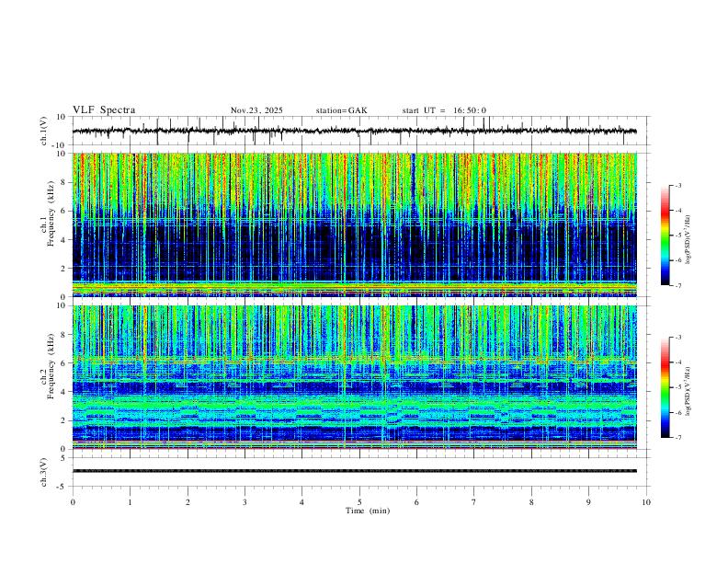Click the time axis tick label "10"
The width and height of the screenshot is (728, 563).
[x=646, y=502]
